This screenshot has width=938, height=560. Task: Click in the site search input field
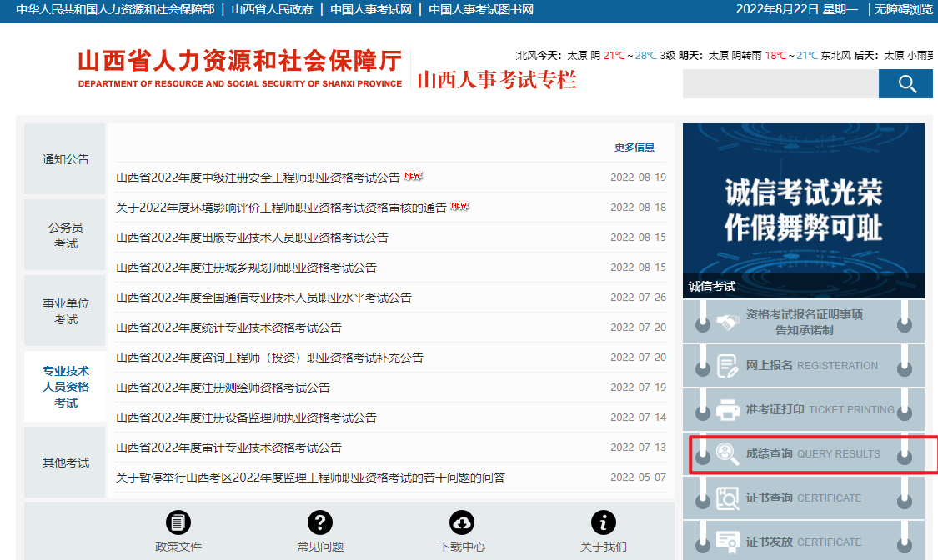(780, 83)
